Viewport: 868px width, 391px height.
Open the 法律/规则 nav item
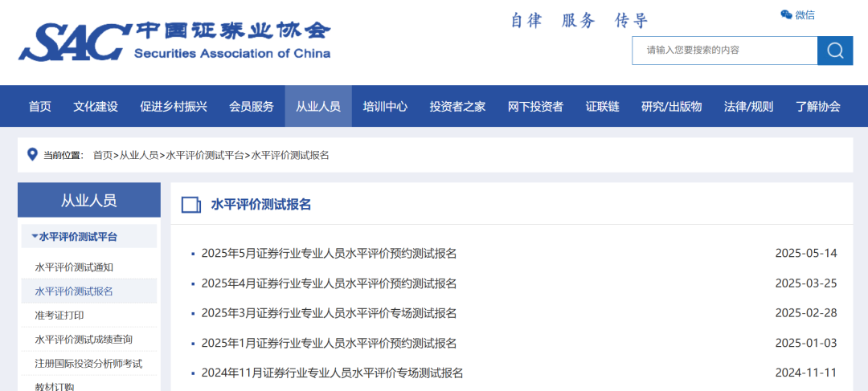pos(748,107)
